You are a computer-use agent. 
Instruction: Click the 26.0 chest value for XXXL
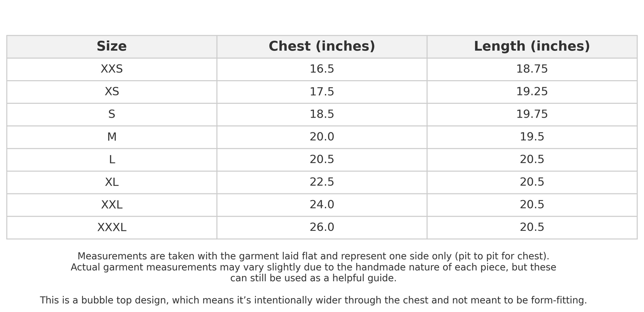click(x=322, y=227)
